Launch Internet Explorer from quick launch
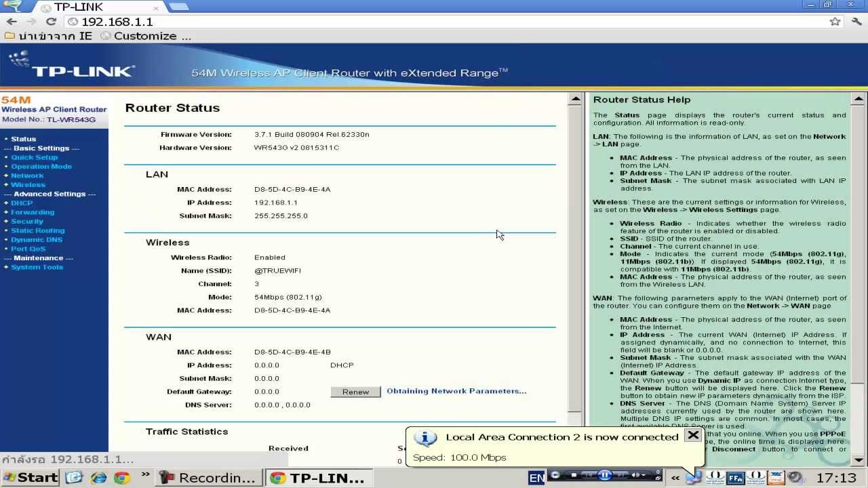 [98, 478]
